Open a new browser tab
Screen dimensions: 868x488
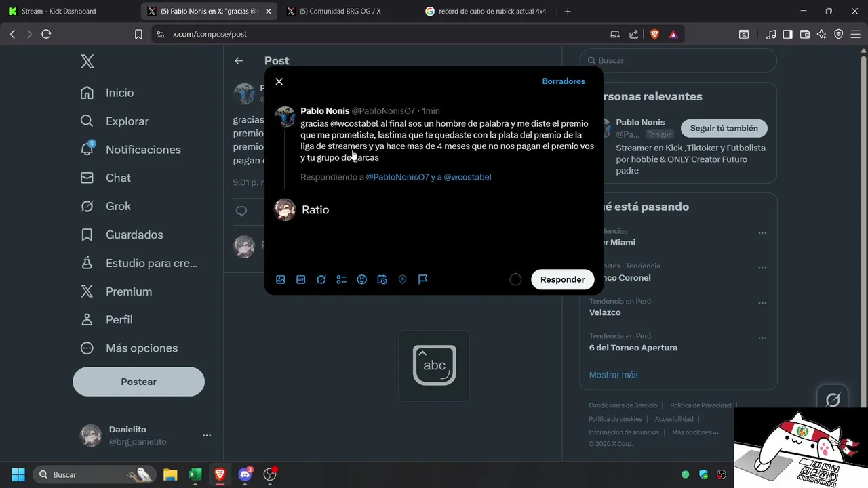(568, 11)
